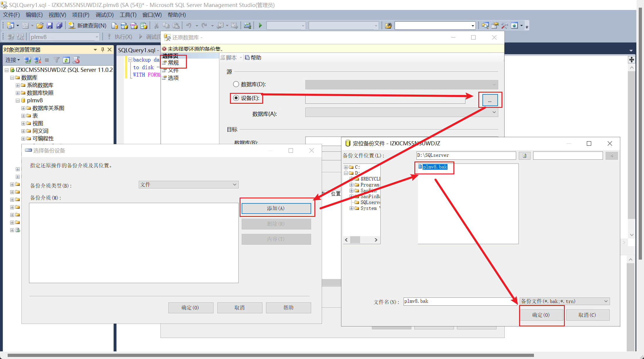Click the Refresh icon in Object Explorer
The height and width of the screenshot is (359, 644).
pyautogui.click(x=66, y=60)
